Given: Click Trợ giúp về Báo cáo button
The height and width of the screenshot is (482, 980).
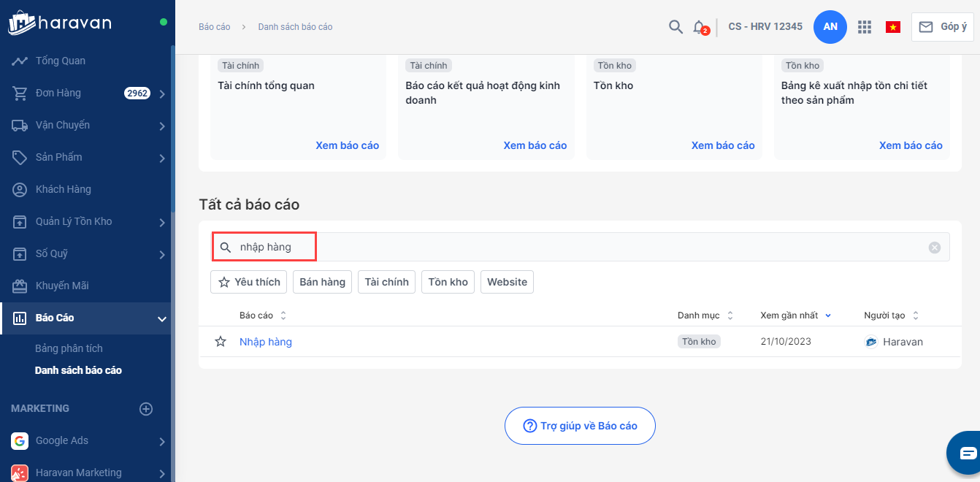Looking at the screenshot, I should (x=580, y=426).
